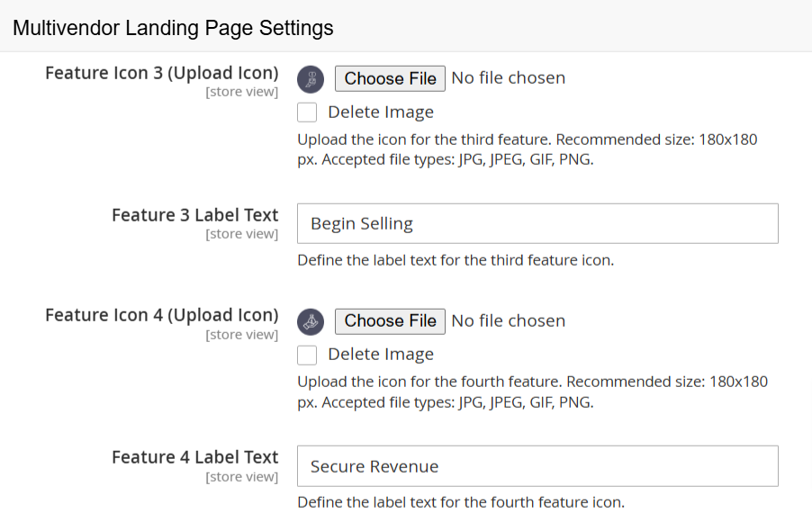
Task: Open the Feature Icon 4 image preview
Action: tap(311, 321)
